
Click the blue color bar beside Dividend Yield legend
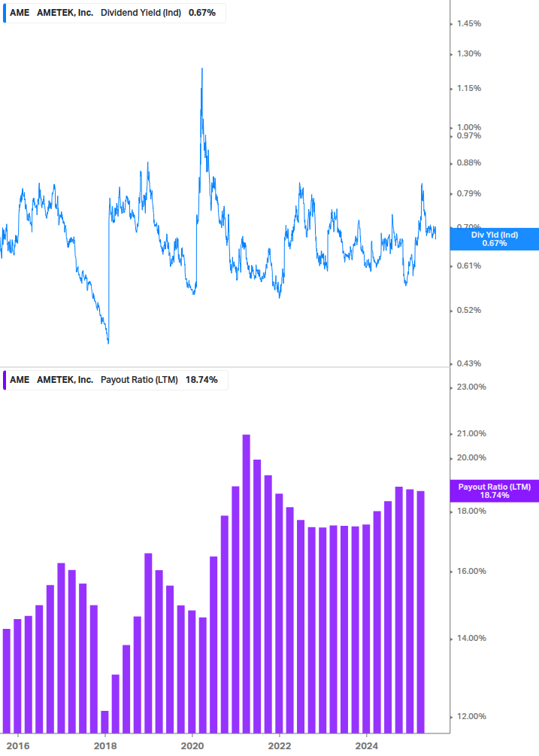[5, 13]
